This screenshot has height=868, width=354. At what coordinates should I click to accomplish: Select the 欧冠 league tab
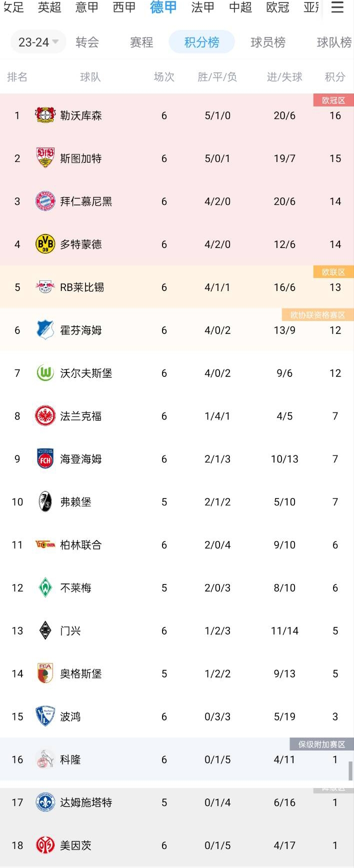[277, 7]
